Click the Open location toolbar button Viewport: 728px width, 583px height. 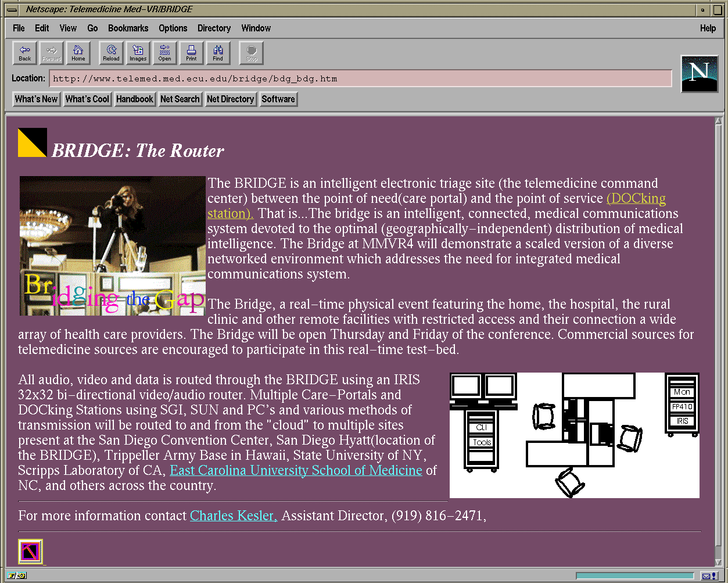pos(165,53)
